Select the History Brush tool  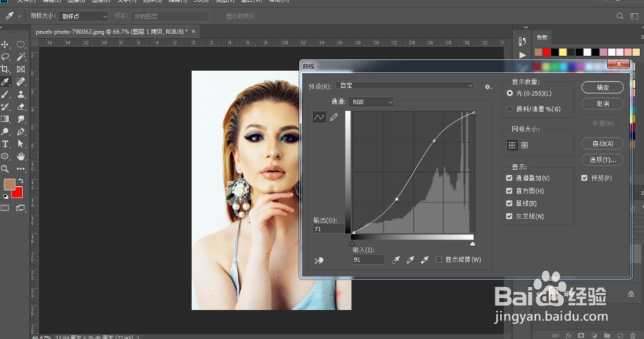(5, 107)
